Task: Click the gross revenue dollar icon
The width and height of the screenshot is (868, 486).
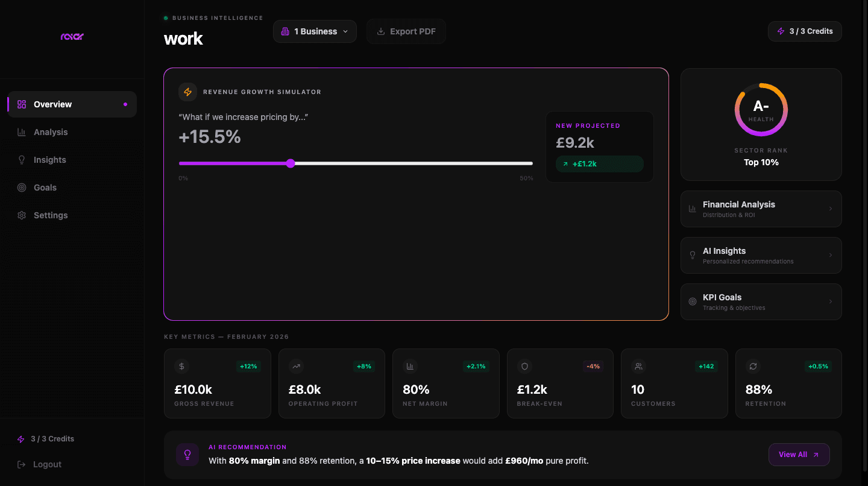Action: tap(181, 366)
